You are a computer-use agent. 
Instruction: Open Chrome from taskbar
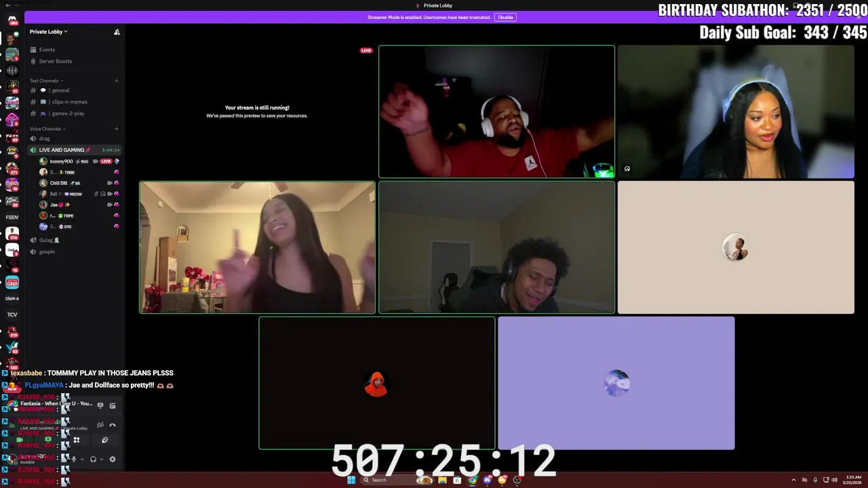[472, 480]
